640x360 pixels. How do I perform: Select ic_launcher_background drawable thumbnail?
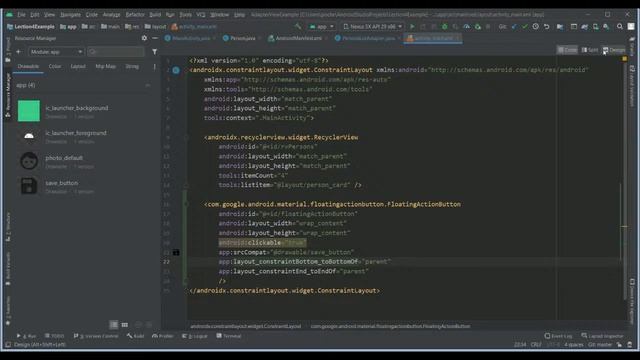coord(29,111)
